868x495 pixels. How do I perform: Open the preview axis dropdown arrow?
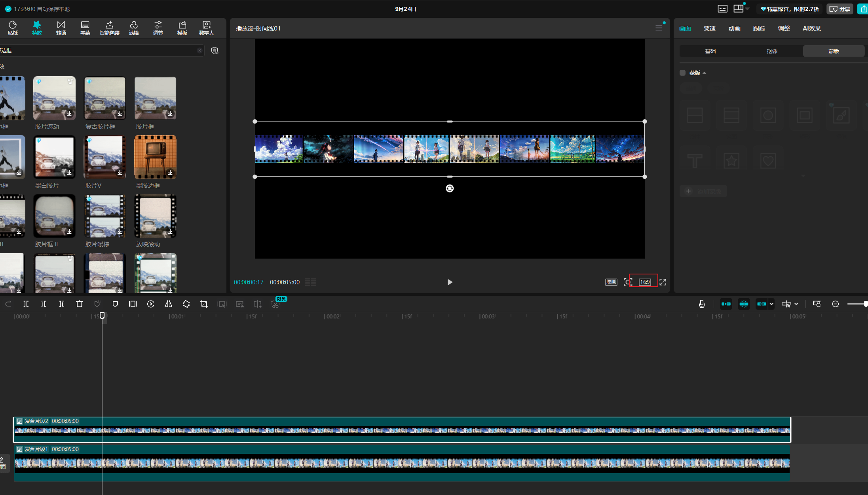pos(796,304)
